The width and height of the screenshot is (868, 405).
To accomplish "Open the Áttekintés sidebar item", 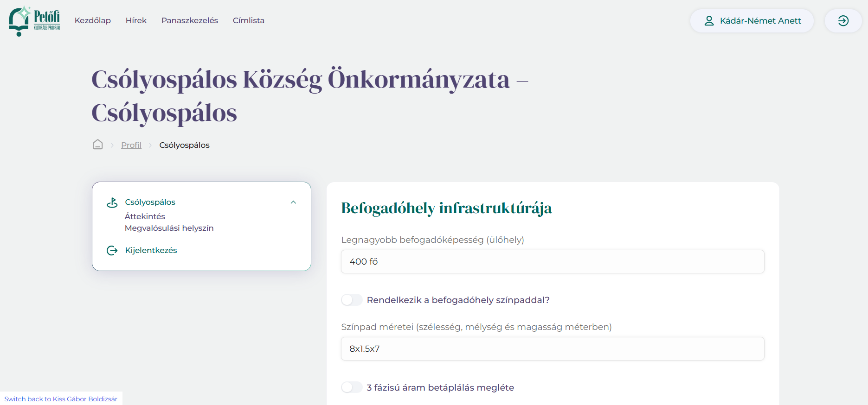I will [145, 216].
